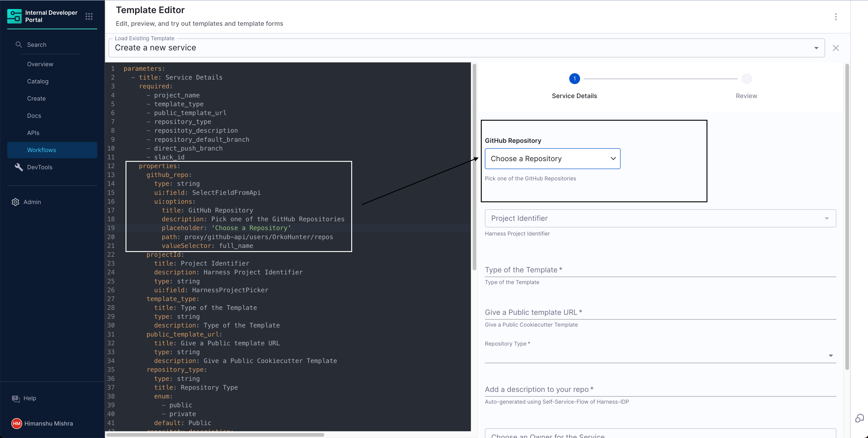
Task: Click Type of the Template field
Action: point(660,270)
